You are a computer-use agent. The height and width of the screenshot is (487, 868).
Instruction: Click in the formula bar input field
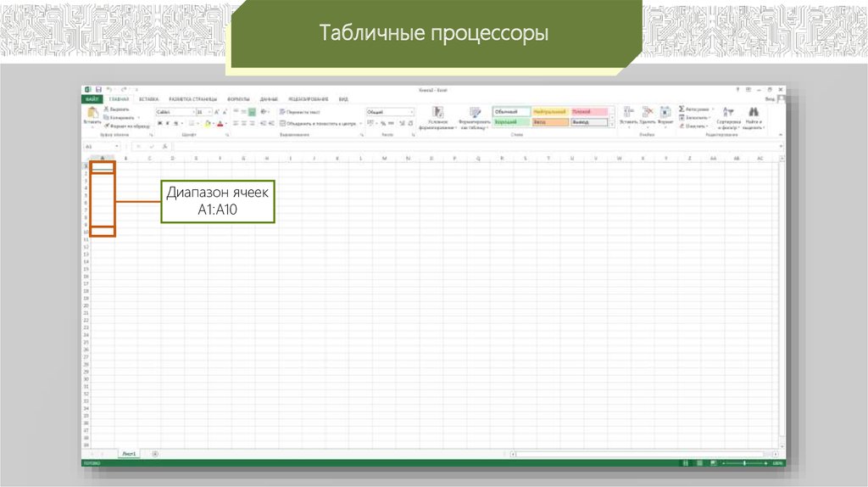(x=475, y=147)
